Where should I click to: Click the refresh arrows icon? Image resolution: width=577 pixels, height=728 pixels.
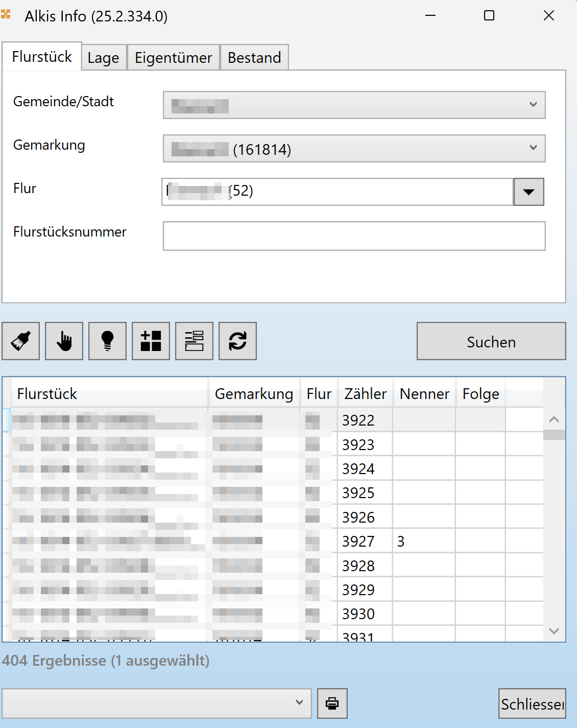237,341
